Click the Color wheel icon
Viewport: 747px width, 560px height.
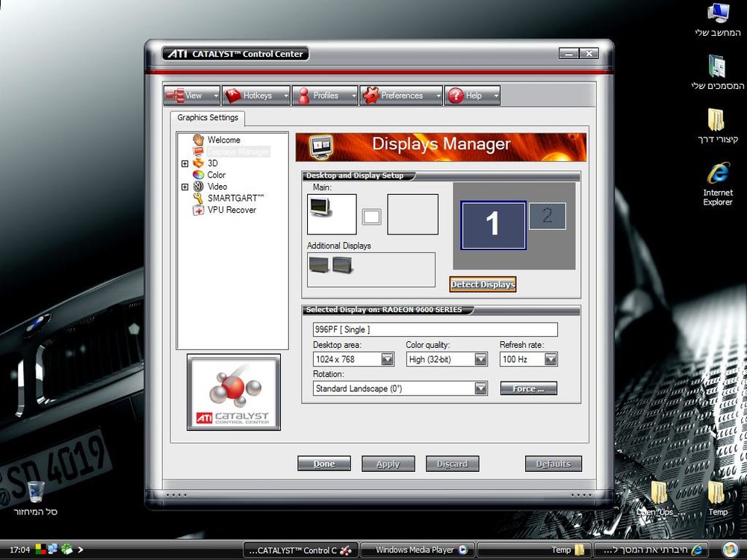198,175
